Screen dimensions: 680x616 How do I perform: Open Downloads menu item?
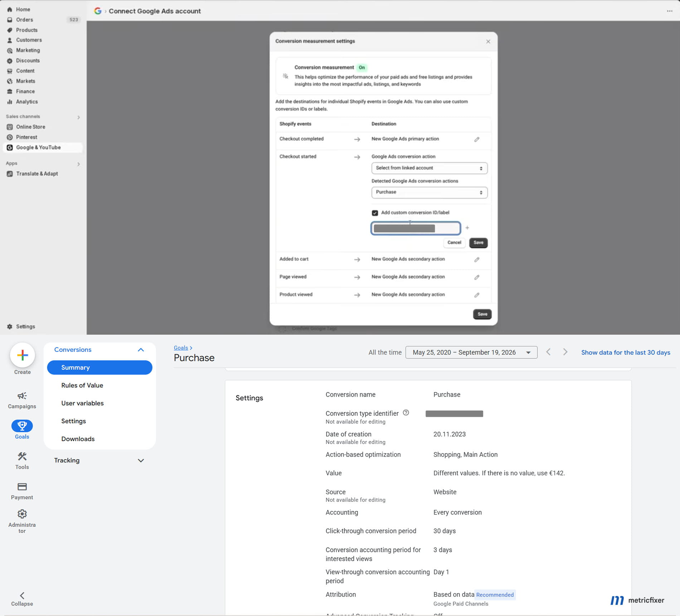pyautogui.click(x=78, y=439)
